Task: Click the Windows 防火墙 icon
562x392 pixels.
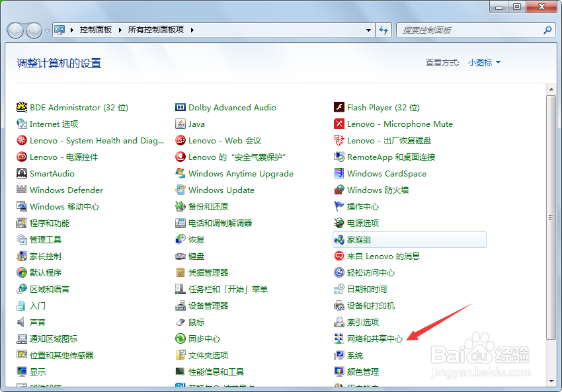Action: pos(339,190)
